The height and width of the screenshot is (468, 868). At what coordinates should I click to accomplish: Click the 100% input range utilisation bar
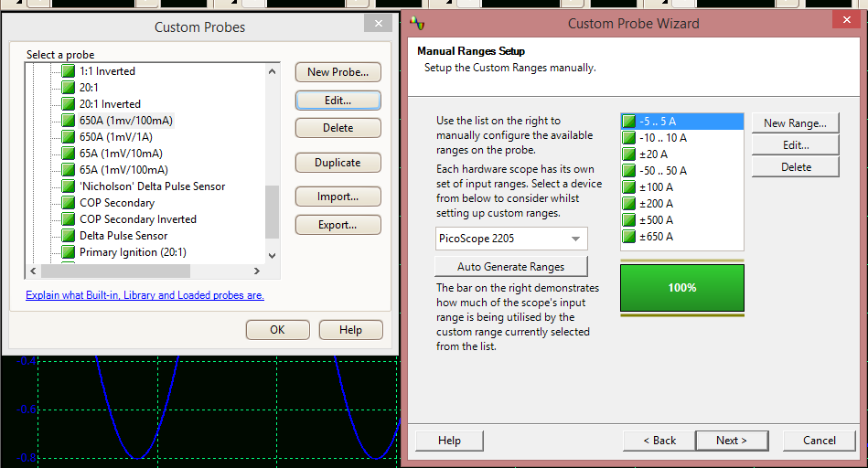[681, 288]
